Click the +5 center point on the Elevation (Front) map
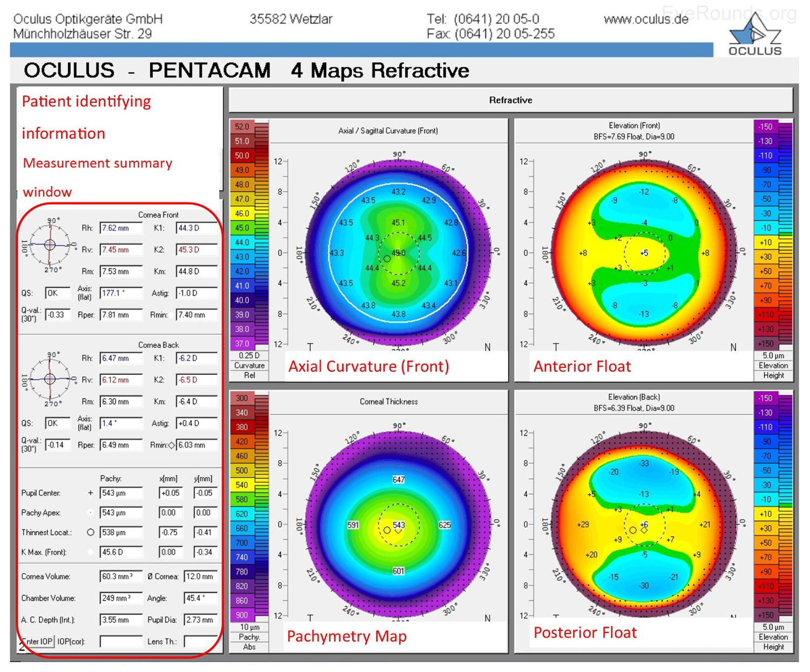Screen dimensions: 810x672 pyautogui.click(x=644, y=253)
